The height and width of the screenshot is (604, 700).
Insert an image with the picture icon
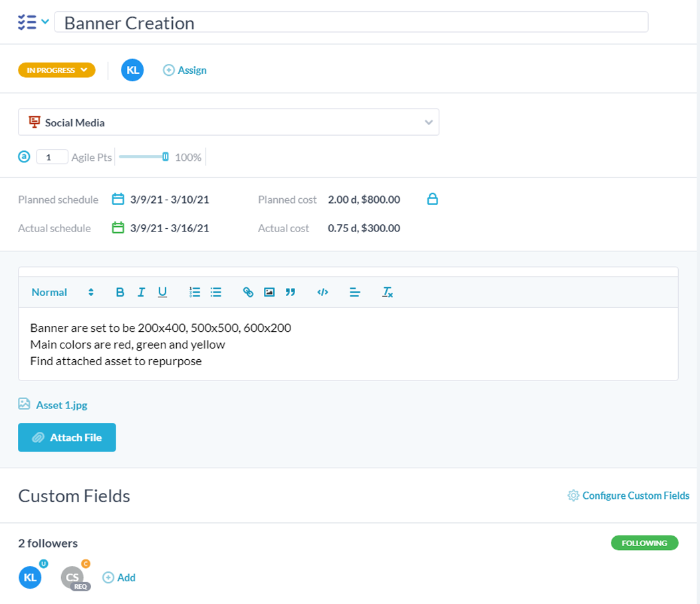(269, 292)
